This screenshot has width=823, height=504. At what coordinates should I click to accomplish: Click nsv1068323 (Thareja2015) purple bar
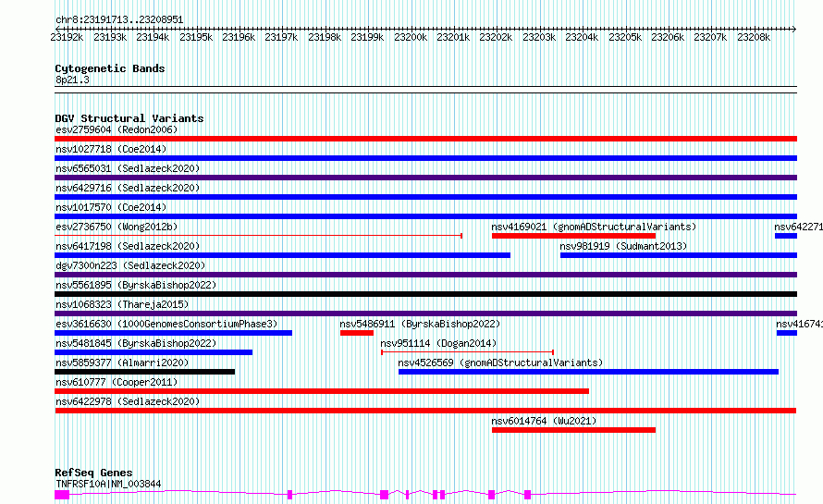point(425,313)
